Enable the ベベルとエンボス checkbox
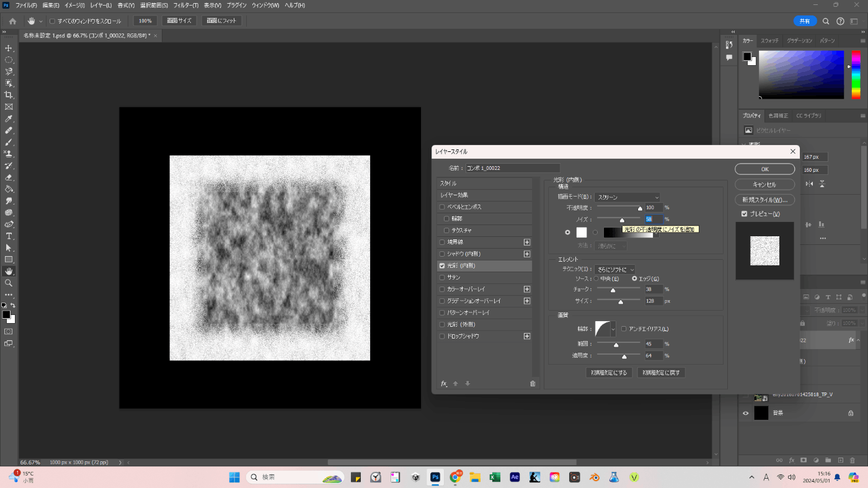Viewport: 868px width, 488px height. [x=442, y=207]
